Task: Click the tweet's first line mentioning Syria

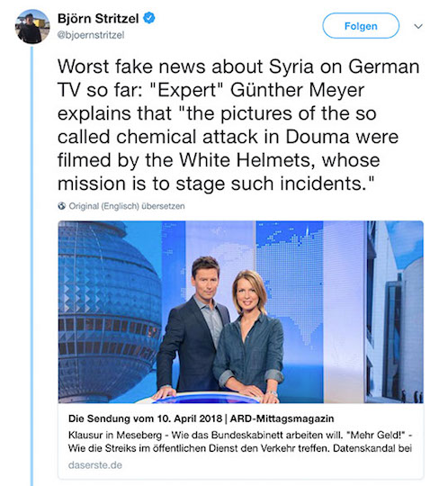Action: [x=238, y=67]
